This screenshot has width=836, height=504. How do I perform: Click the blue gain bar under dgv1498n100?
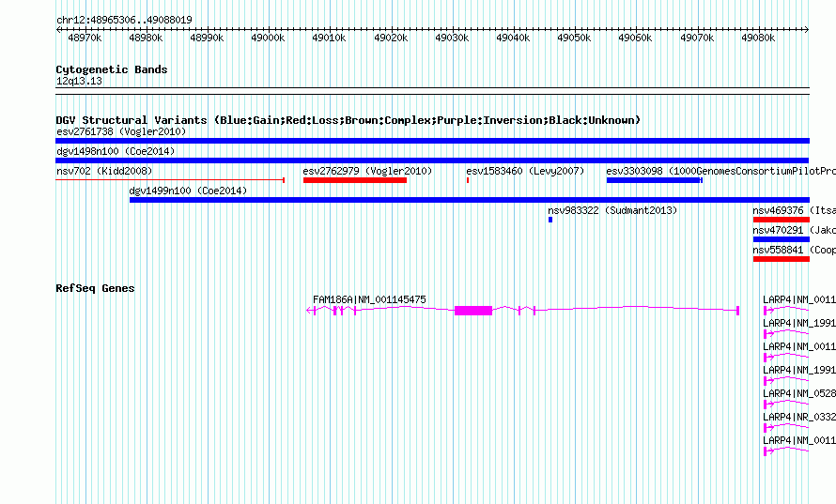(432, 160)
